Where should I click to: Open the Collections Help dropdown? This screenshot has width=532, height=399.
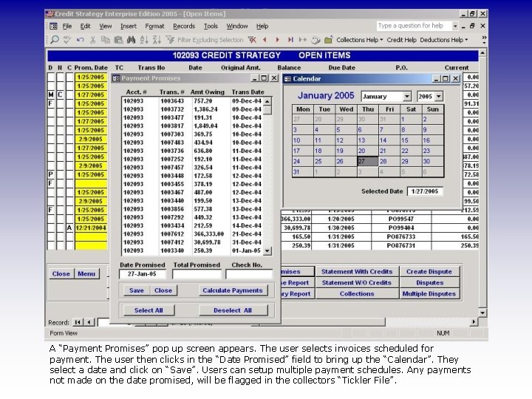tap(360, 40)
